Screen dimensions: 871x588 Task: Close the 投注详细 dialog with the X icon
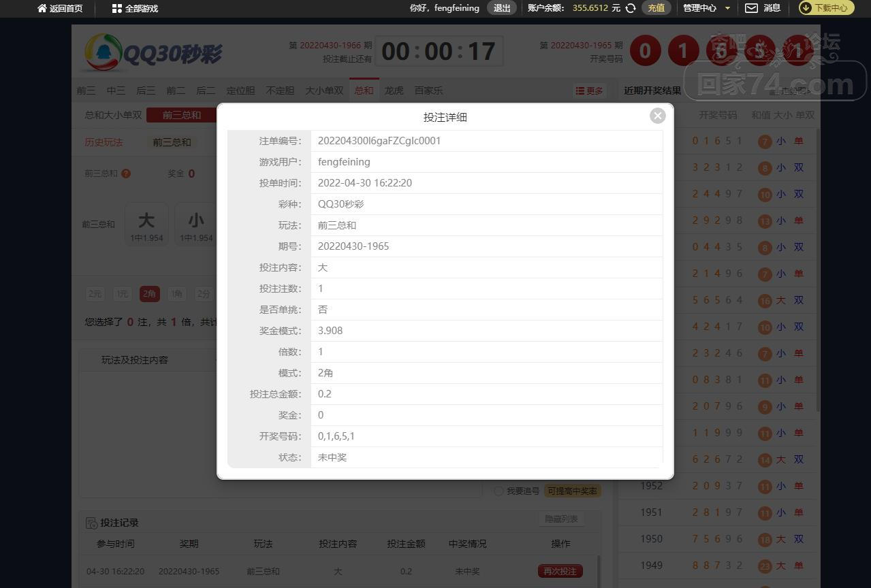point(657,116)
